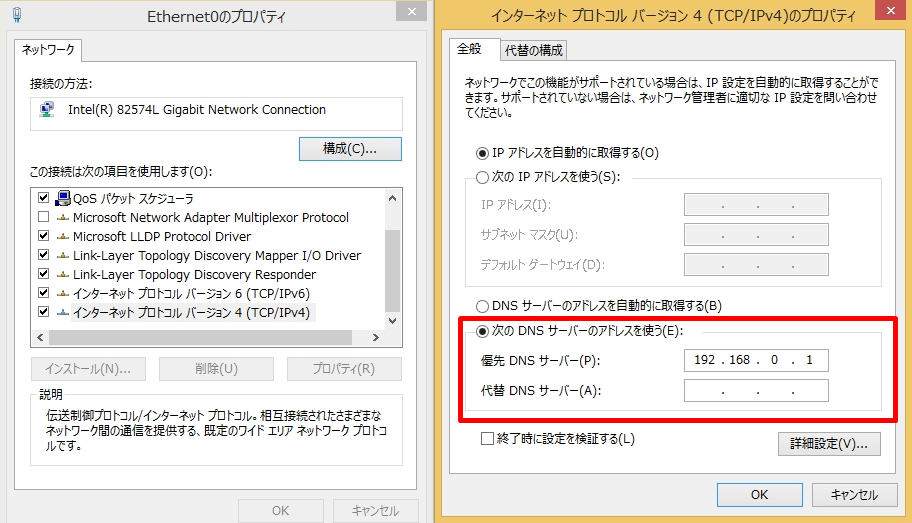Click the vertical scrollbar thumb in item list
Image resolution: width=912 pixels, height=523 pixels.
pyautogui.click(x=393, y=271)
